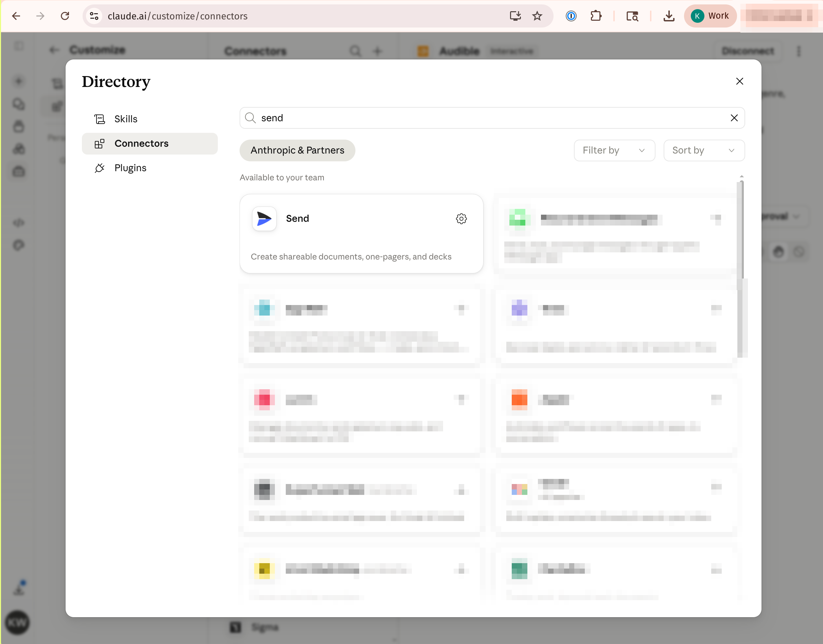Click Sigma connector in background list

click(264, 627)
